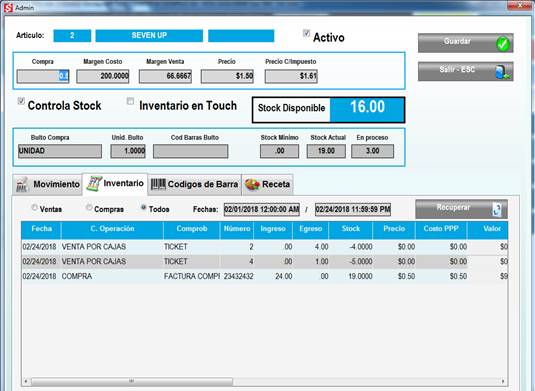Click the Margen Costo field showing 200.0000

103,76
